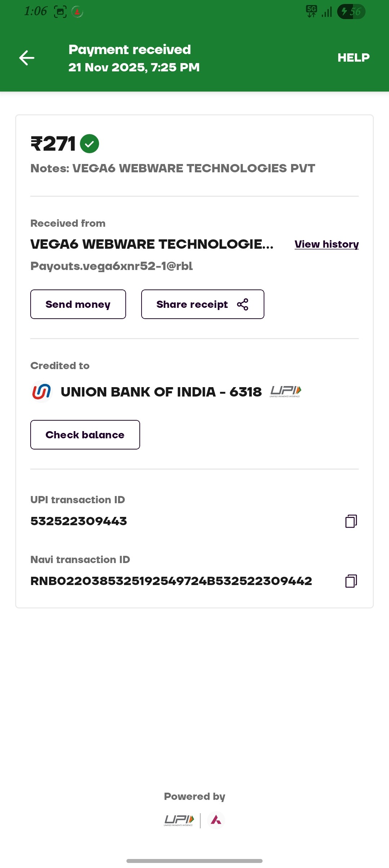Tap the Payouts.vega6xnr52-1@rbl UPI address

[x=112, y=266]
